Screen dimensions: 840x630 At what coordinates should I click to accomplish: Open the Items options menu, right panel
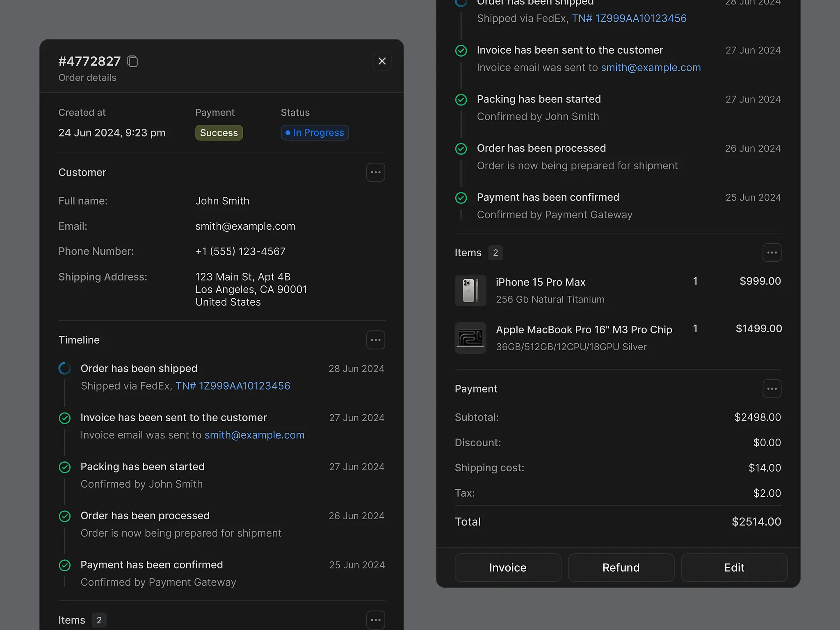(772, 253)
